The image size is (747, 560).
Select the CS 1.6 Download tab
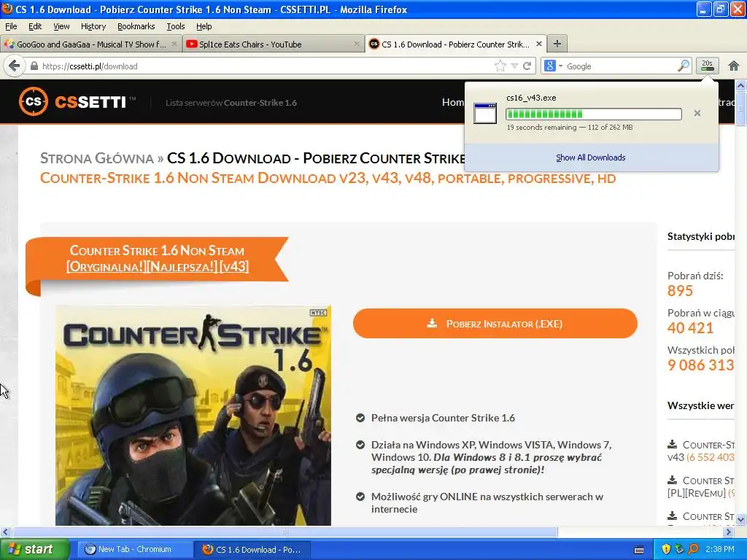[x=455, y=44]
